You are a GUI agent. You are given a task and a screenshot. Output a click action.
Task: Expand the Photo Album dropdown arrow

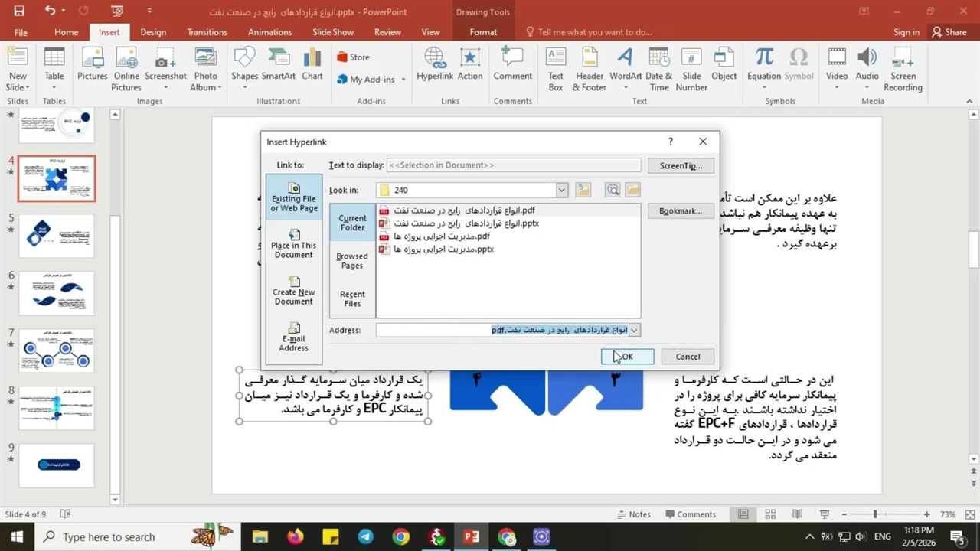click(220, 88)
